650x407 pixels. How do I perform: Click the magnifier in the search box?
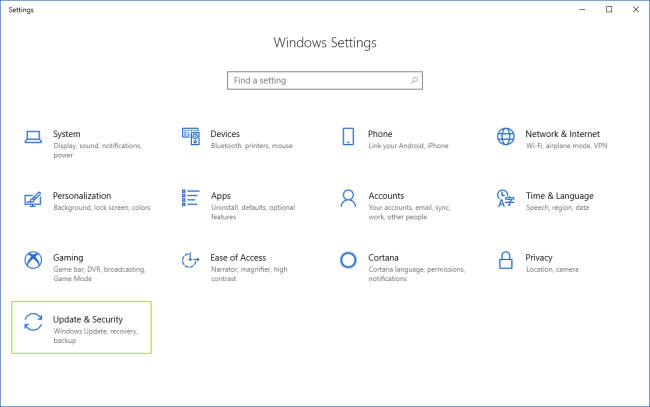tap(414, 80)
